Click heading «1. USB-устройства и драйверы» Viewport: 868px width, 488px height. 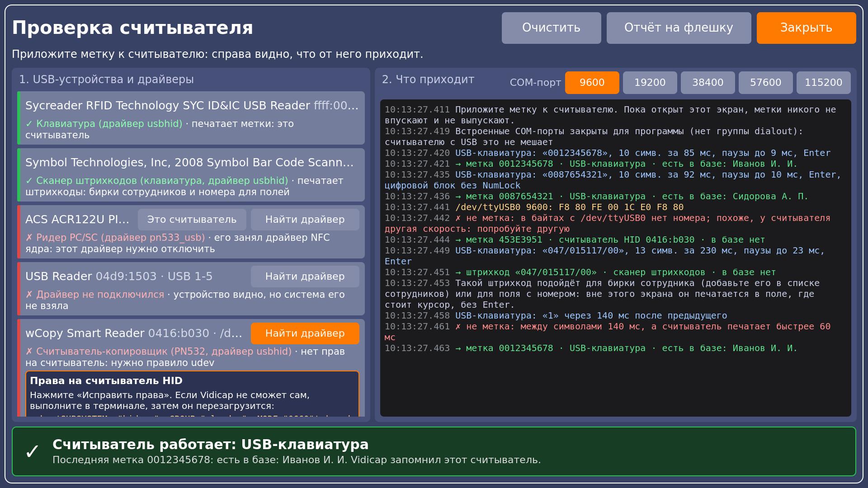[106, 80]
